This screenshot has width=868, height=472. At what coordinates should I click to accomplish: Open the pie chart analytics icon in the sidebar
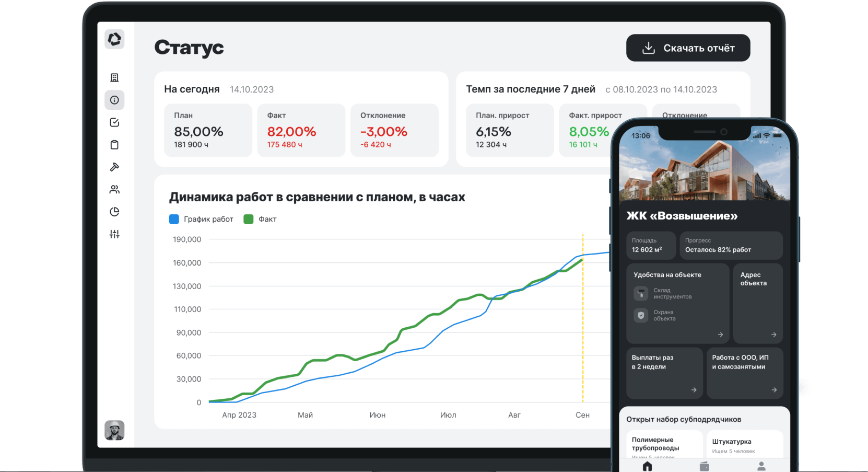114,212
